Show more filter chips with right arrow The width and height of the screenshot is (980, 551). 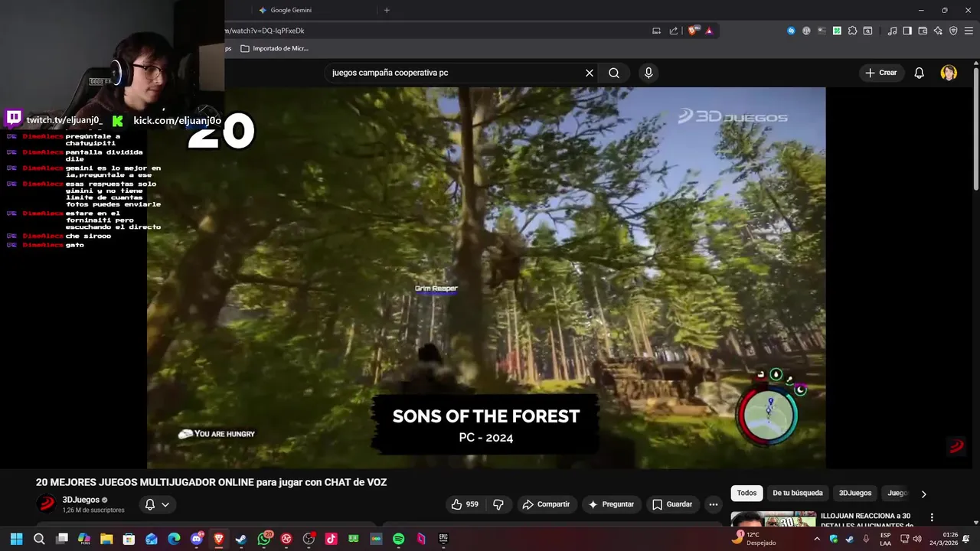923,494
